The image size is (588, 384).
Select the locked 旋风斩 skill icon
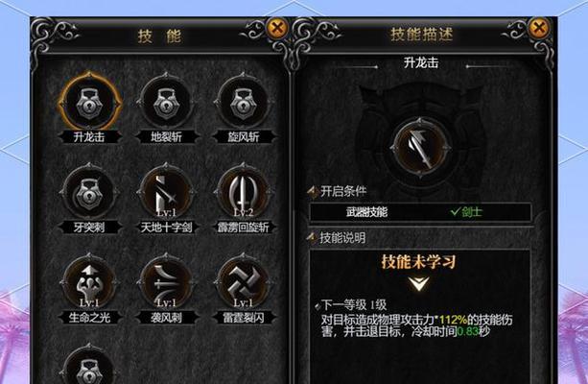[243, 103]
